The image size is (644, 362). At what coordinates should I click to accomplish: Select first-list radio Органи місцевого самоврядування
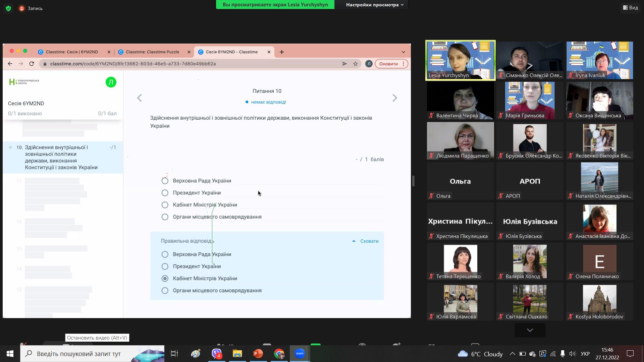tap(165, 217)
